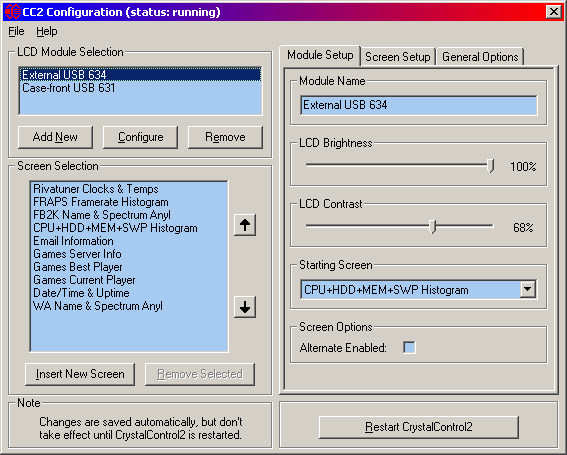The height and width of the screenshot is (455, 567).
Task: Click the Configure button
Action: pos(140,137)
